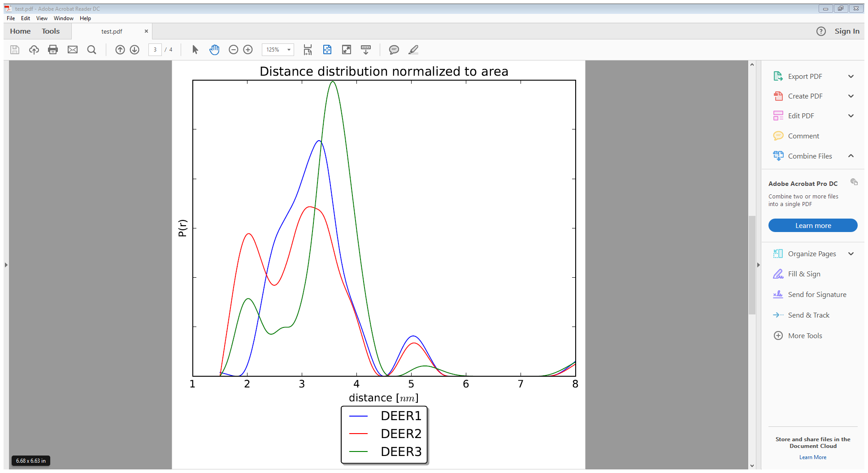Switch to the Tools tab
The image size is (868, 473).
tap(51, 31)
